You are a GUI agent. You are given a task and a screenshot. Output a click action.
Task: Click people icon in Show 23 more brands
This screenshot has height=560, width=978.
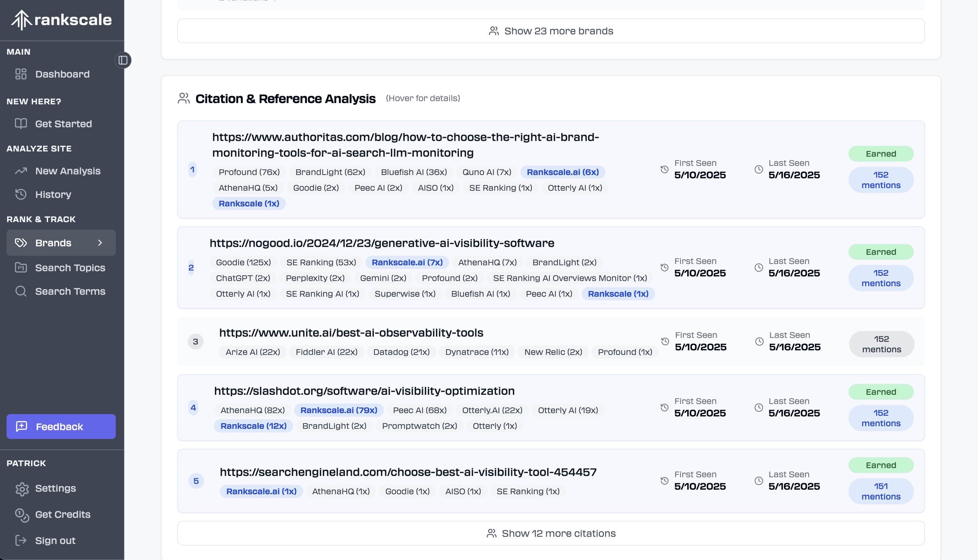[x=494, y=31]
